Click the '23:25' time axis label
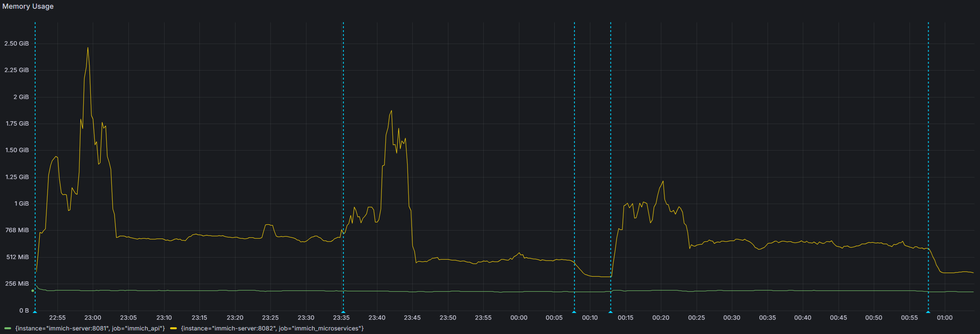Screen dimensions: 980x334 (270, 318)
